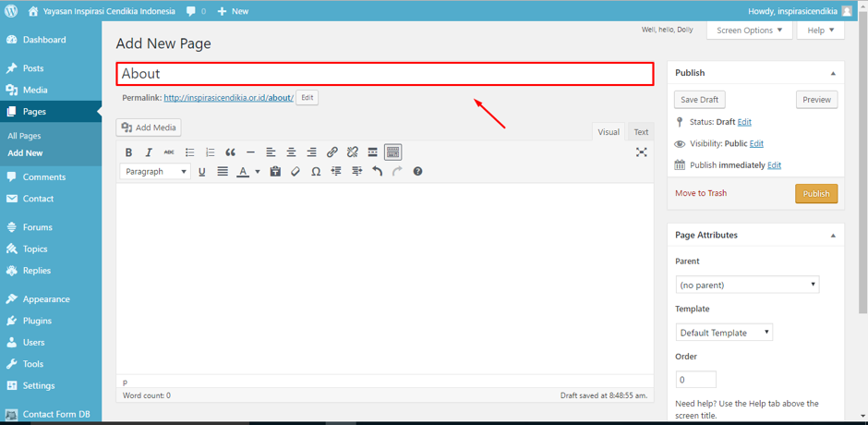The width and height of the screenshot is (868, 425).
Task: Open the Paragraph format dropdown
Action: (x=155, y=172)
